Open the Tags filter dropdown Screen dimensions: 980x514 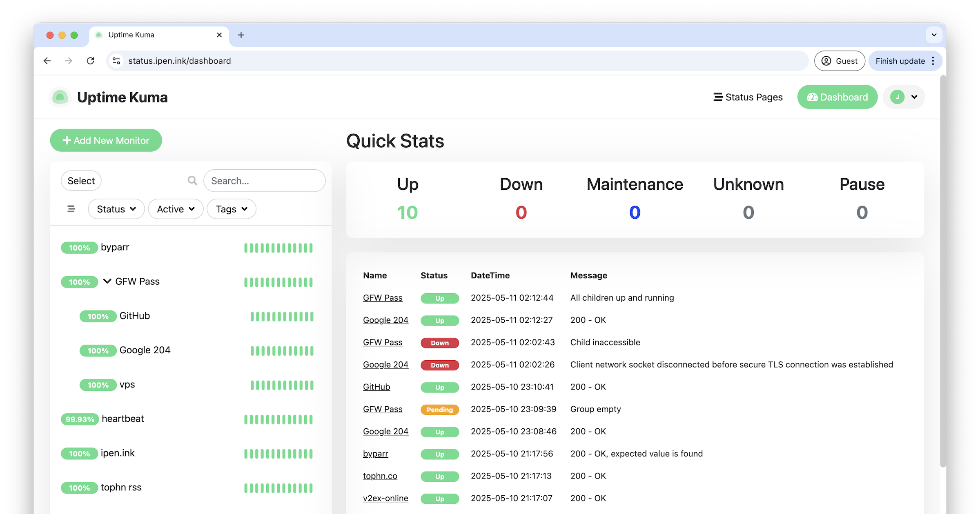231,209
